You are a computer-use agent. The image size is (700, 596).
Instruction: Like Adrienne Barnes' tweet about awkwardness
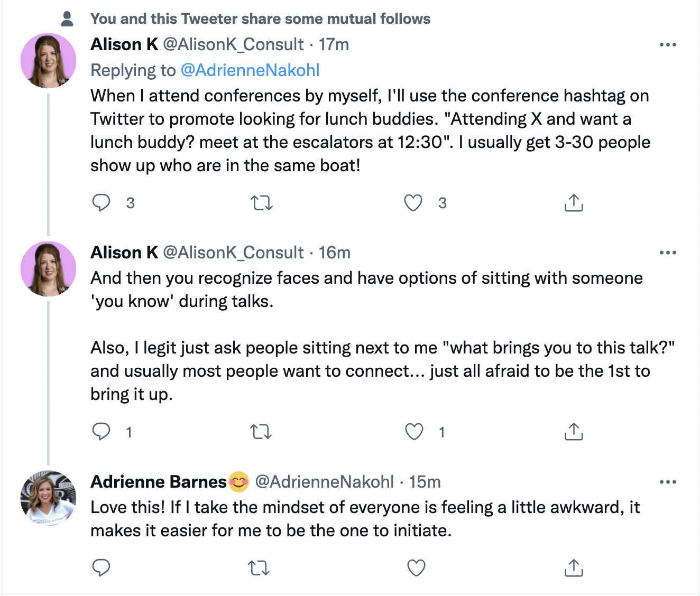[416, 568]
